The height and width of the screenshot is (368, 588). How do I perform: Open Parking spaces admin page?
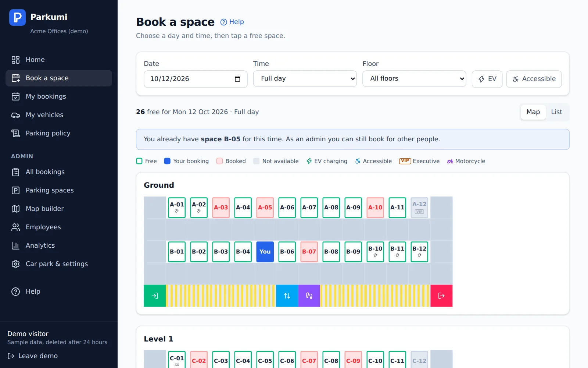point(59,190)
